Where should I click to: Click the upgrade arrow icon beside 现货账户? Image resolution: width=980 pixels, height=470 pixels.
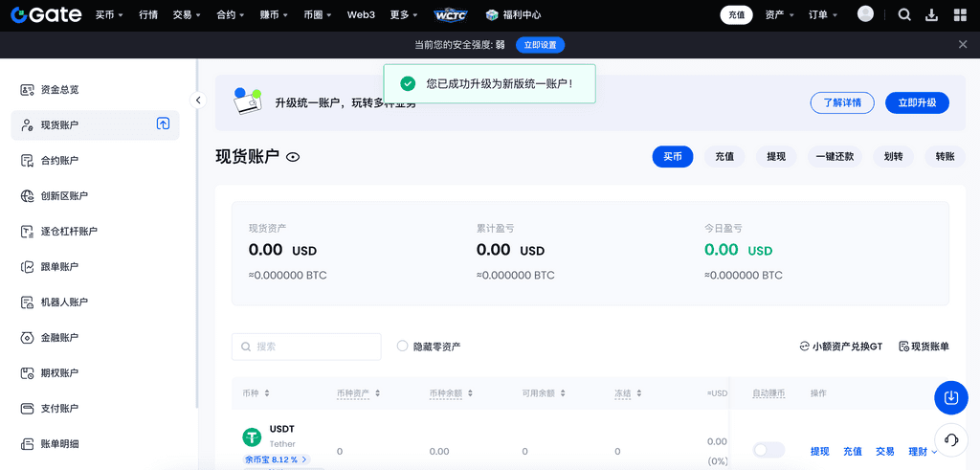[x=164, y=124]
